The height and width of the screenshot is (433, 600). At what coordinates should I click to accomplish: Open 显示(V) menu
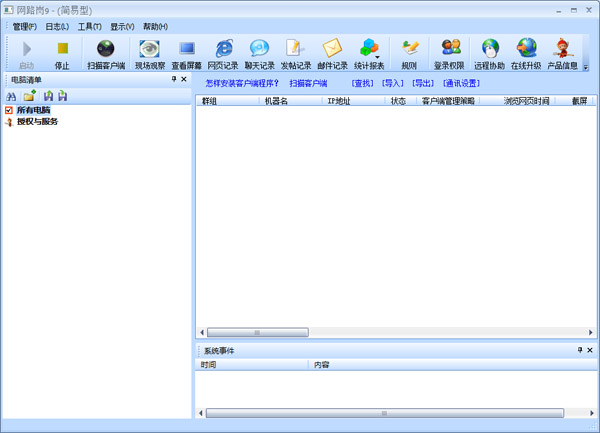pyautogui.click(x=122, y=26)
